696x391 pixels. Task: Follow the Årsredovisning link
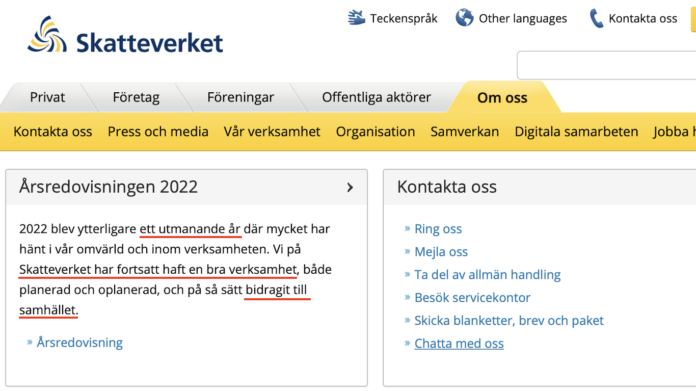79,343
